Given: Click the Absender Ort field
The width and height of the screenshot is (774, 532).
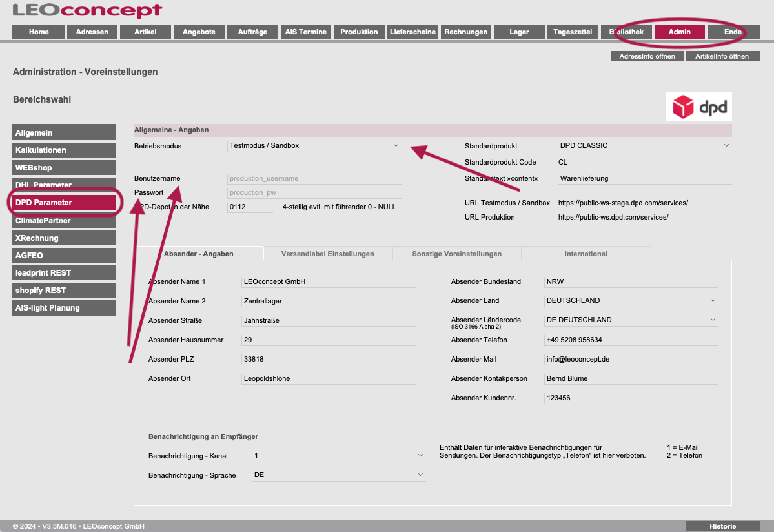Looking at the screenshot, I should pyautogui.click(x=329, y=378).
